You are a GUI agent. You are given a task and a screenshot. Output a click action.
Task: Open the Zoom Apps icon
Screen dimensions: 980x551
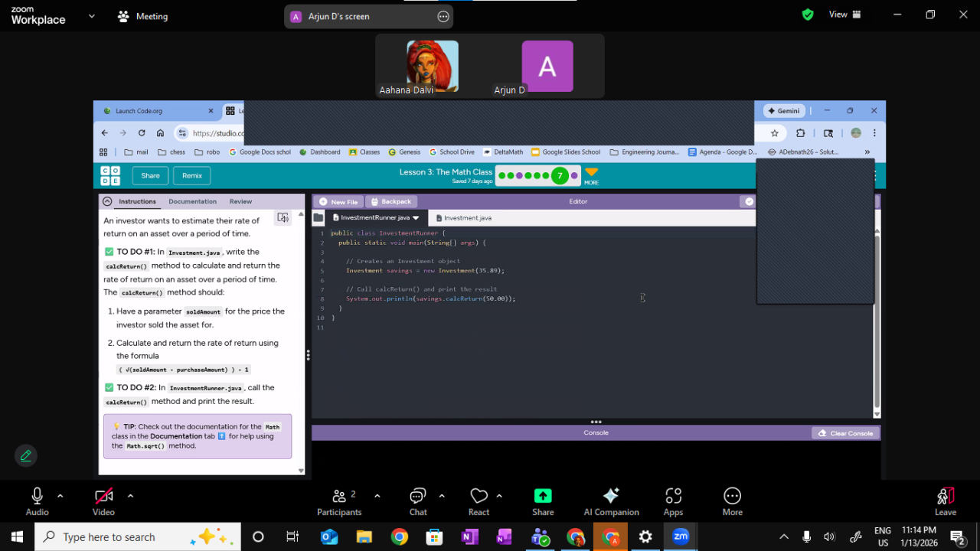[x=673, y=501]
